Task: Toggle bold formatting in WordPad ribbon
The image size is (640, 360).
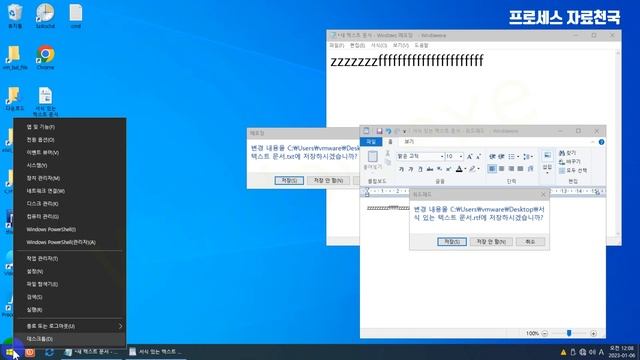Action: 402,169
